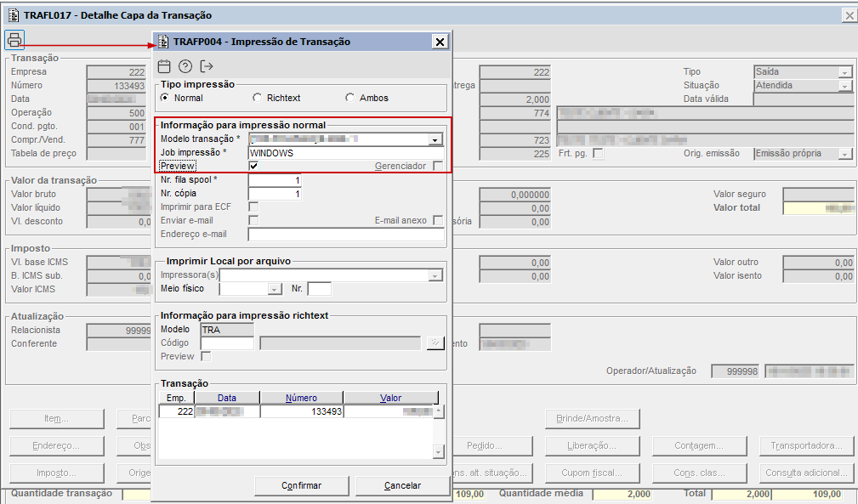
Task: Close the TRAFP004 print dialog
Action: (x=440, y=42)
